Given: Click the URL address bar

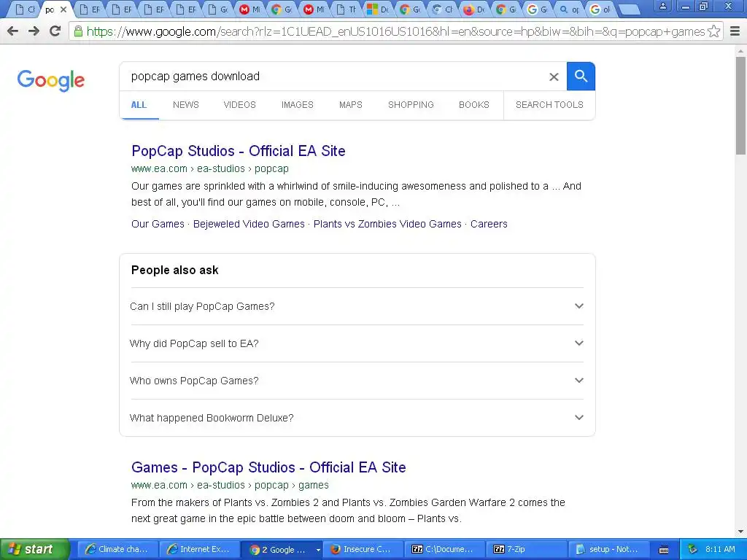Looking at the screenshot, I should pyautogui.click(x=395, y=31).
